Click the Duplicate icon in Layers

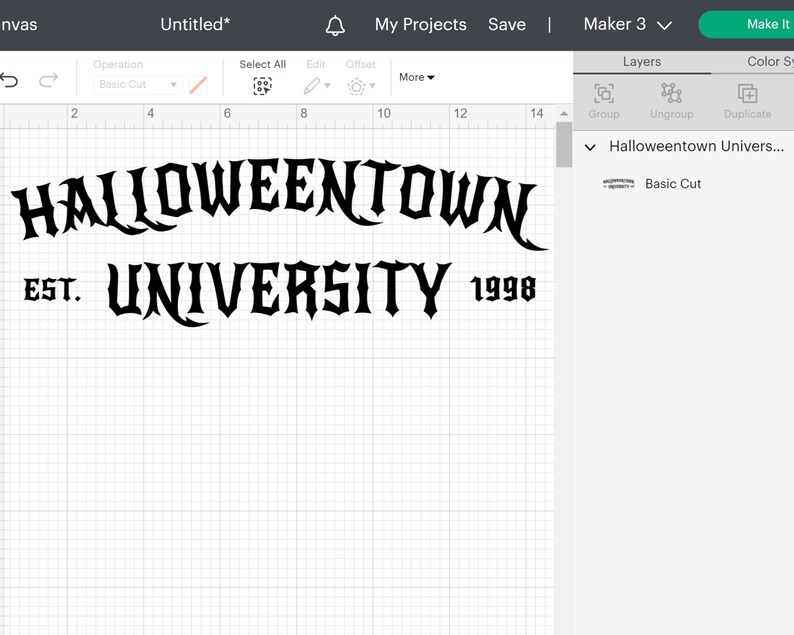[747, 94]
